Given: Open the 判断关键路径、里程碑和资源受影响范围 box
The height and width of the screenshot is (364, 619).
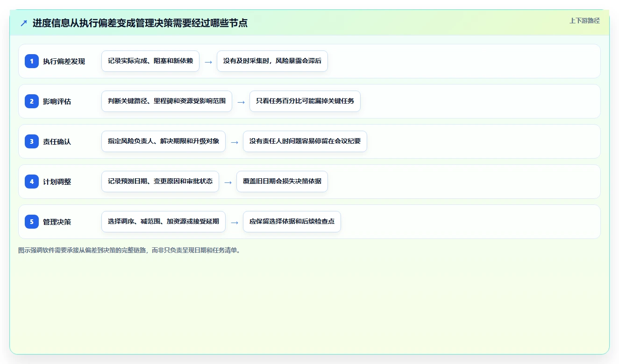Looking at the screenshot, I should click(x=167, y=101).
